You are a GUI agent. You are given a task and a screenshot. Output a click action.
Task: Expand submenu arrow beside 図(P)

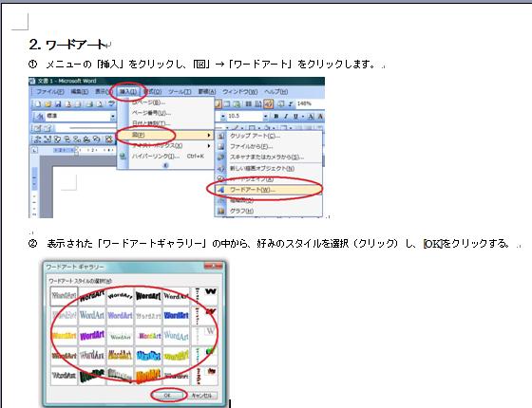[209, 135]
